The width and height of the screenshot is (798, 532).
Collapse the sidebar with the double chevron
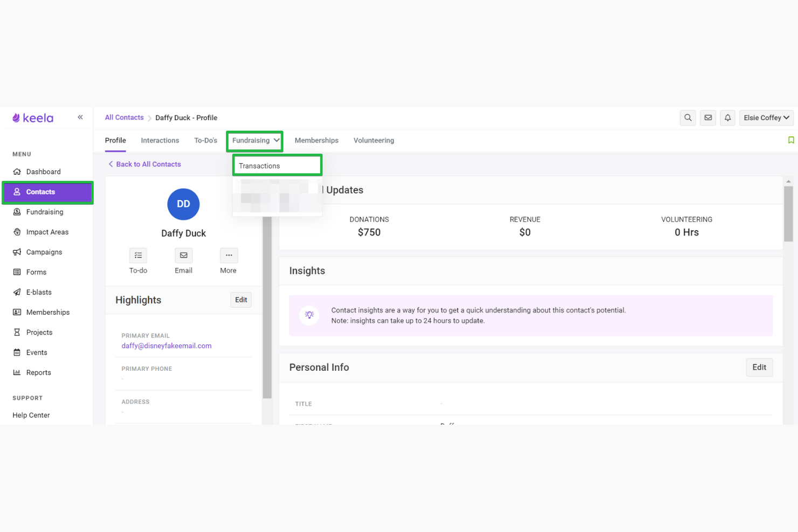coord(80,117)
